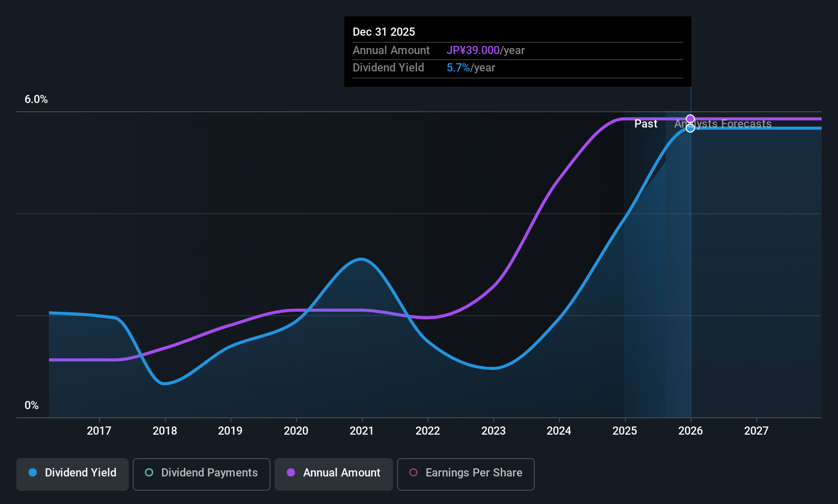Click the Analysts Forecasts label
The width and height of the screenshot is (838, 504).
(x=723, y=124)
